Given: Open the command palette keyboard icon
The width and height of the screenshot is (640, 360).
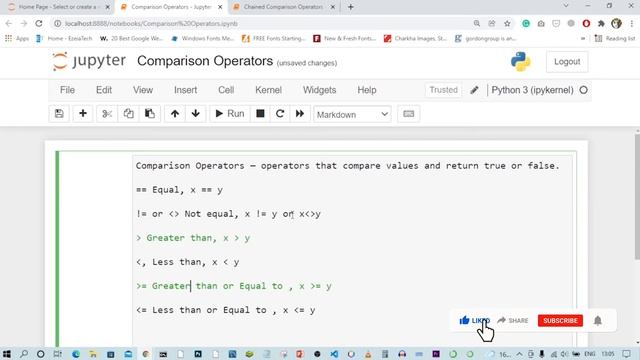Looking at the screenshot, I should (409, 114).
